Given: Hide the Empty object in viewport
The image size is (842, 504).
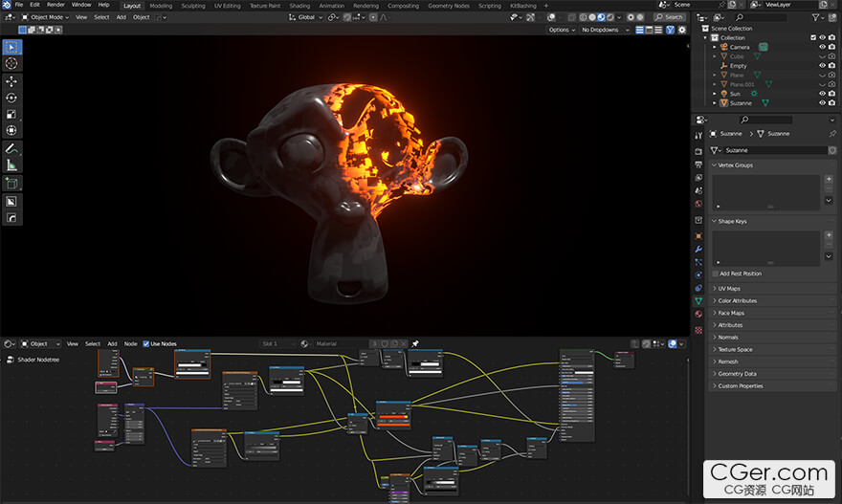Looking at the screenshot, I should (822, 65).
